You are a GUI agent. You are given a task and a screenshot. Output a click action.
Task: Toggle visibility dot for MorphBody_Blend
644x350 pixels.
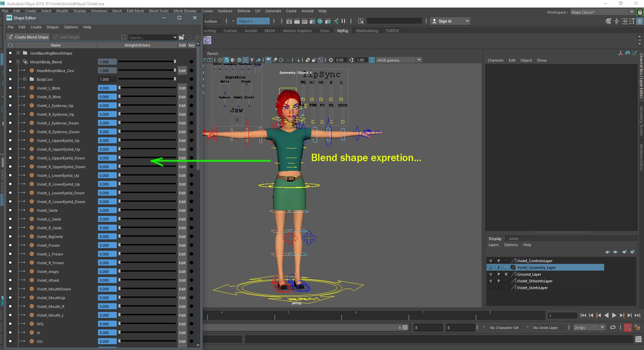10,62
